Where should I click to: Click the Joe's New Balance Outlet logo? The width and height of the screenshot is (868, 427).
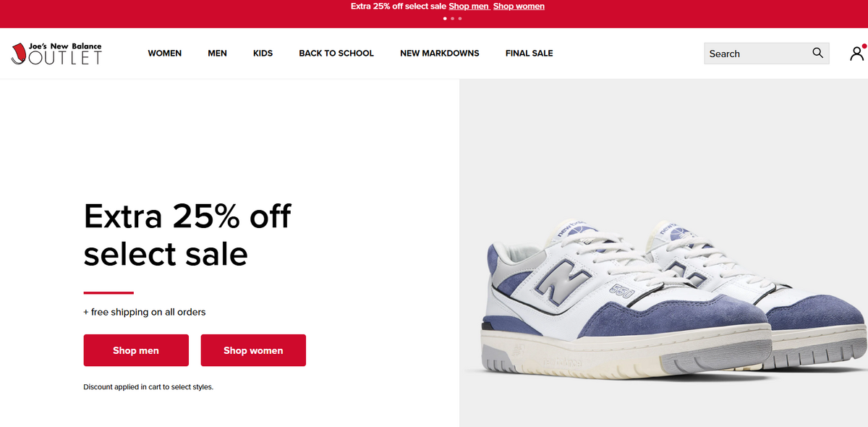tap(56, 54)
